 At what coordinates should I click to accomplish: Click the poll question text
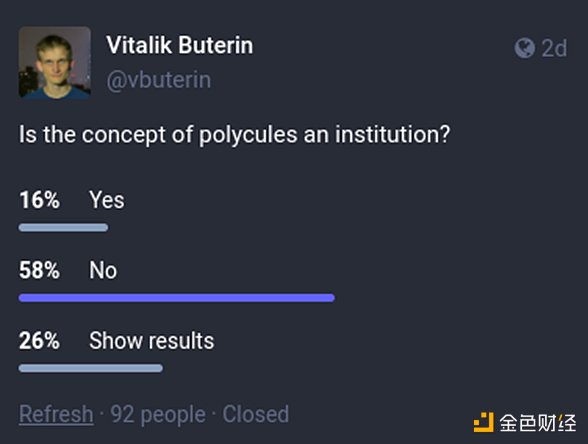coord(234,135)
